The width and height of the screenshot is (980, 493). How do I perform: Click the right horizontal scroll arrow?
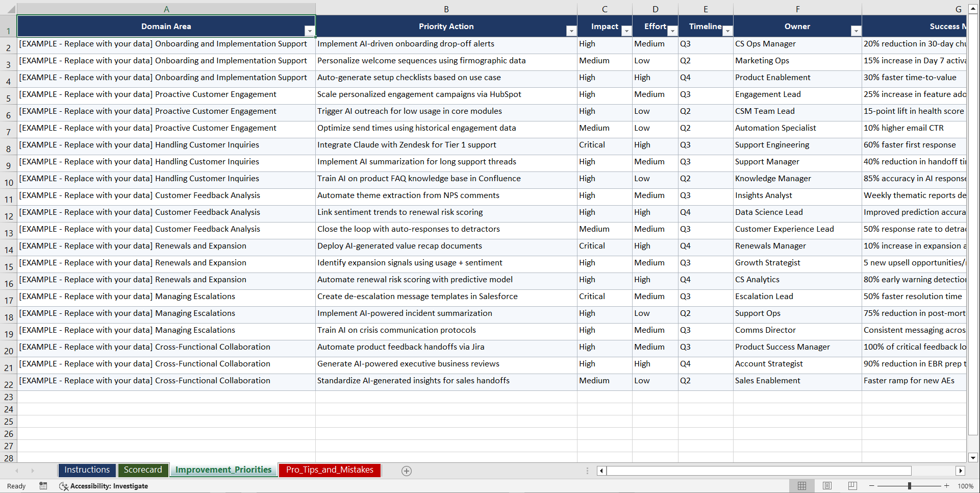coord(961,471)
